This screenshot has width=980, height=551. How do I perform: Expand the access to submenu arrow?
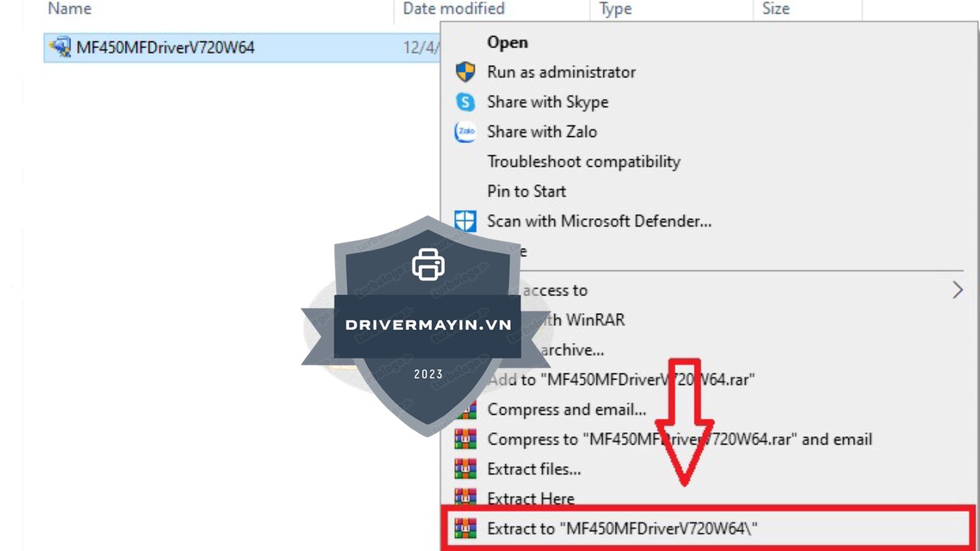pyautogui.click(x=957, y=290)
